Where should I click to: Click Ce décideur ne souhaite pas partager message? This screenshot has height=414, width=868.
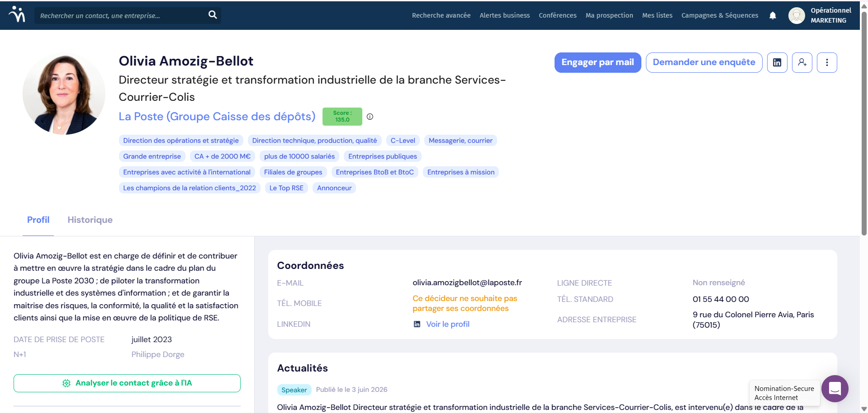[465, 303]
